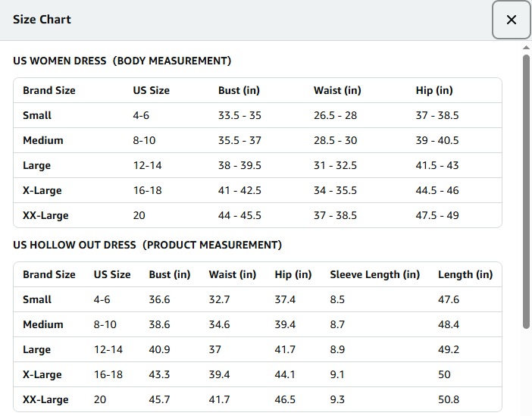Close the Size Chart dialog
532x416 pixels.
512,20
